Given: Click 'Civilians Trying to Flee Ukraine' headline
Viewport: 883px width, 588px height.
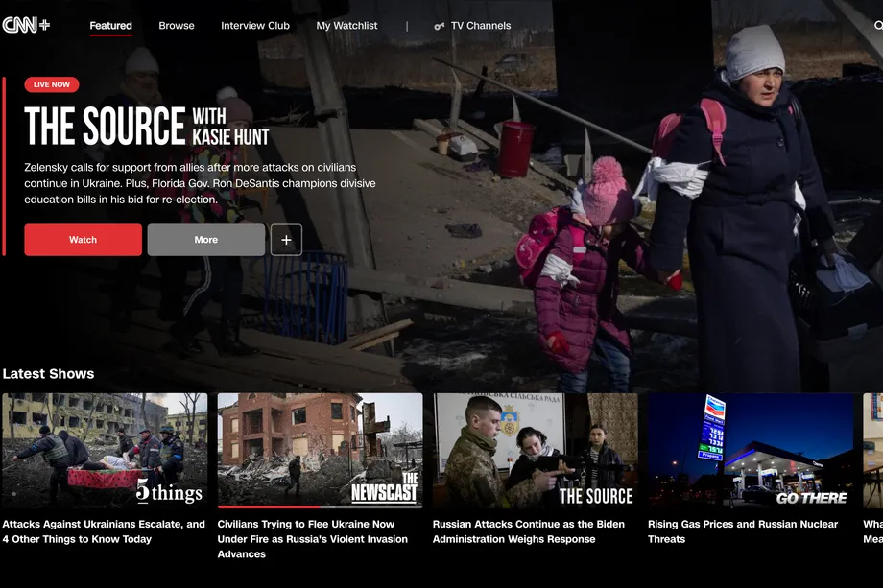Looking at the screenshot, I should 313,539.
